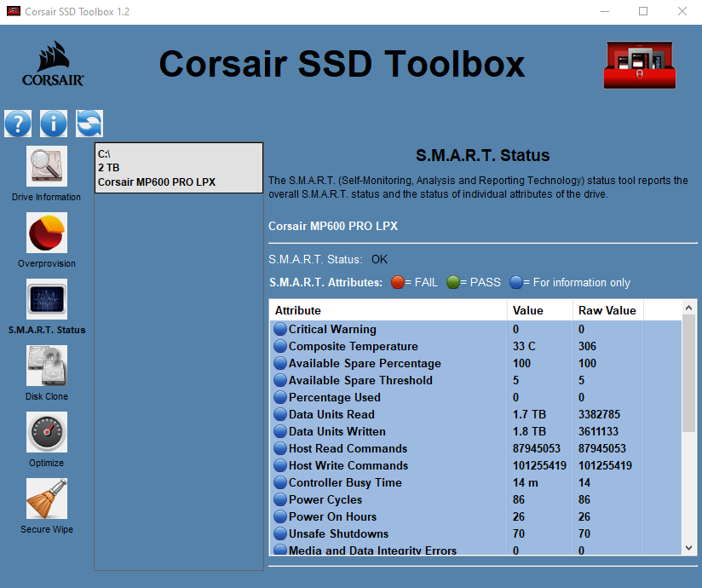Open the S.M.A.R.T. Status tool
This screenshot has width=702, height=588.
pyautogui.click(x=46, y=299)
